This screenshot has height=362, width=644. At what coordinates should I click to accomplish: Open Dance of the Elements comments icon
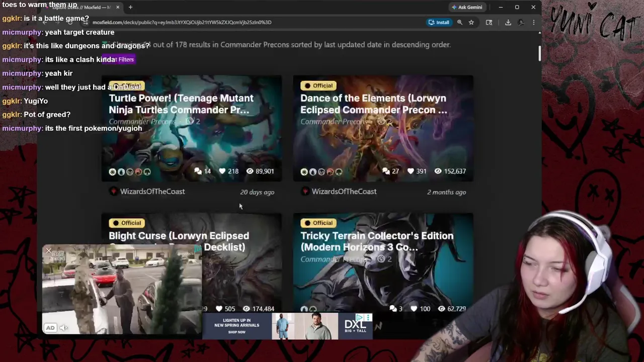click(386, 171)
